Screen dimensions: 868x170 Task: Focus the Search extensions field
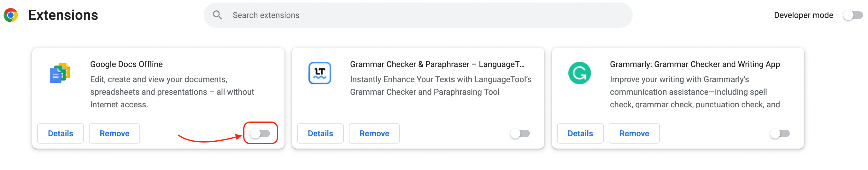418,15
